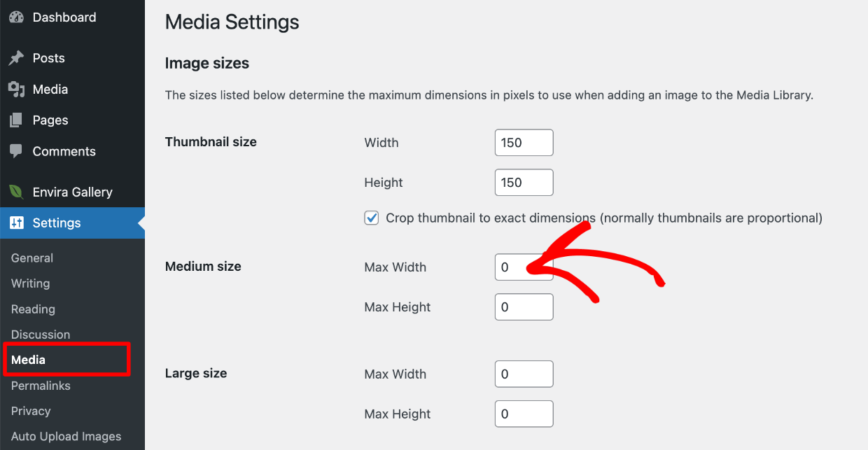Select the Posts pin icon
Image resolution: width=868 pixels, height=450 pixels.
pos(15,57)
